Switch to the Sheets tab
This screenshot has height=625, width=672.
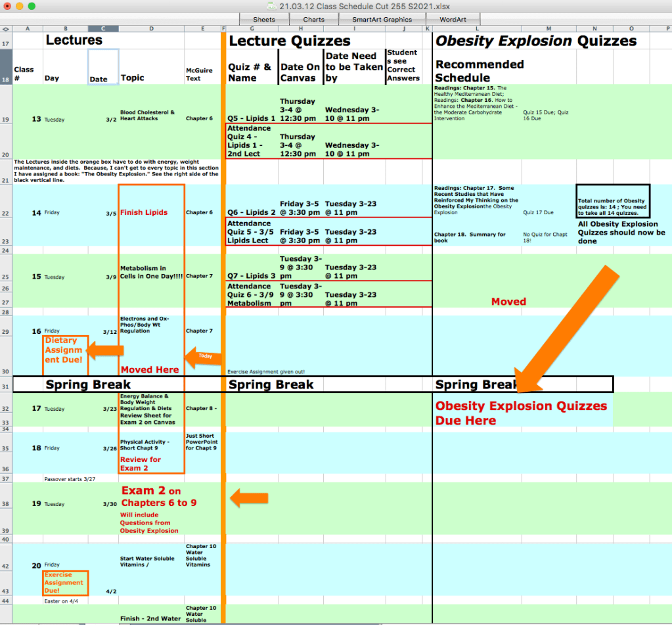click(x=264, y=19)
